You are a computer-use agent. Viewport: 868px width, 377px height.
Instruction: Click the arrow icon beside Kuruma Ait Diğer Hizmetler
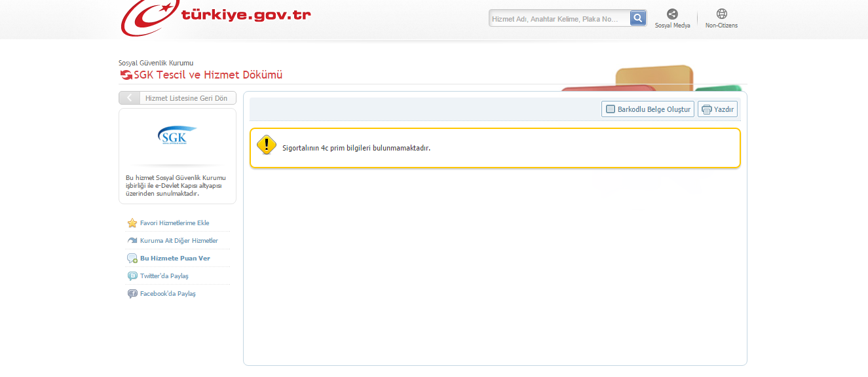click(x=132, y=241)
